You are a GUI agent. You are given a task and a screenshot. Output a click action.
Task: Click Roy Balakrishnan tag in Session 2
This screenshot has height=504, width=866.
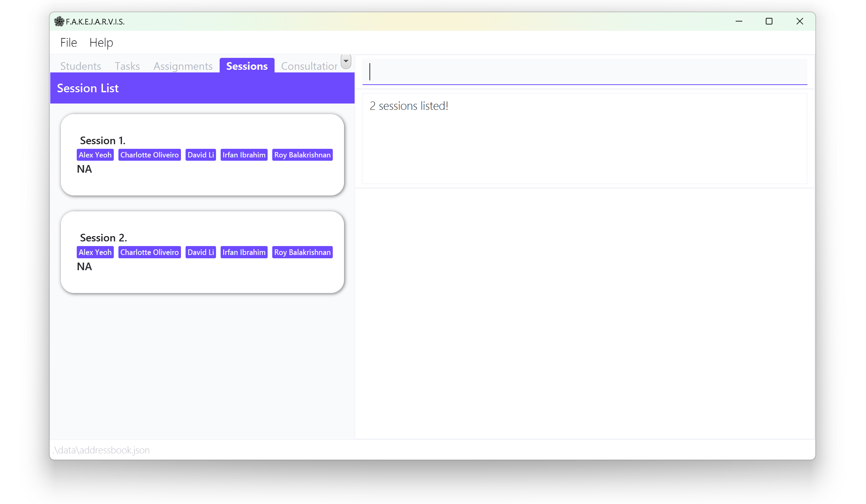click(x=302, y=252)
